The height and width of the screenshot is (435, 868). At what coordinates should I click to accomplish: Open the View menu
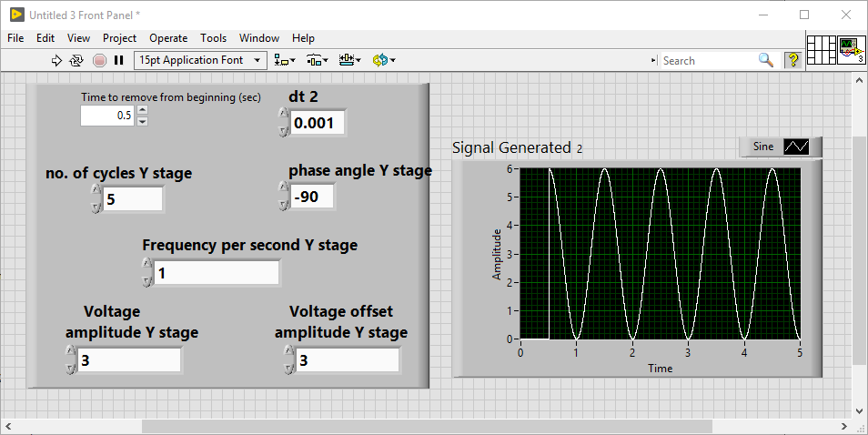[x=78, y=38]
